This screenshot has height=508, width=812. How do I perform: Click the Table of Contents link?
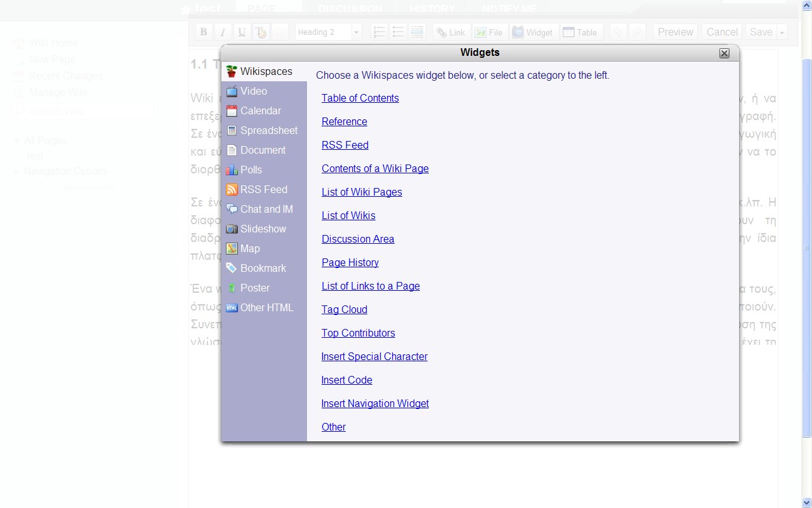tap(360, 98)
